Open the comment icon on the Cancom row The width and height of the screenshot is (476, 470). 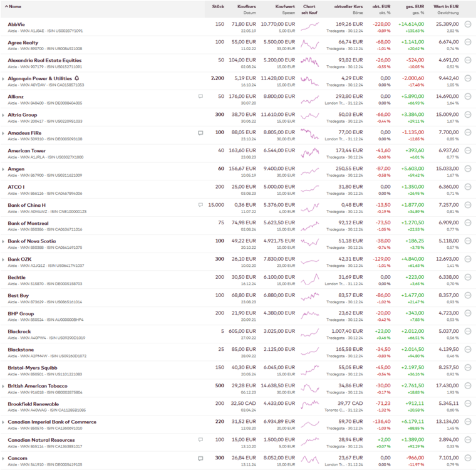click(200, 458)
